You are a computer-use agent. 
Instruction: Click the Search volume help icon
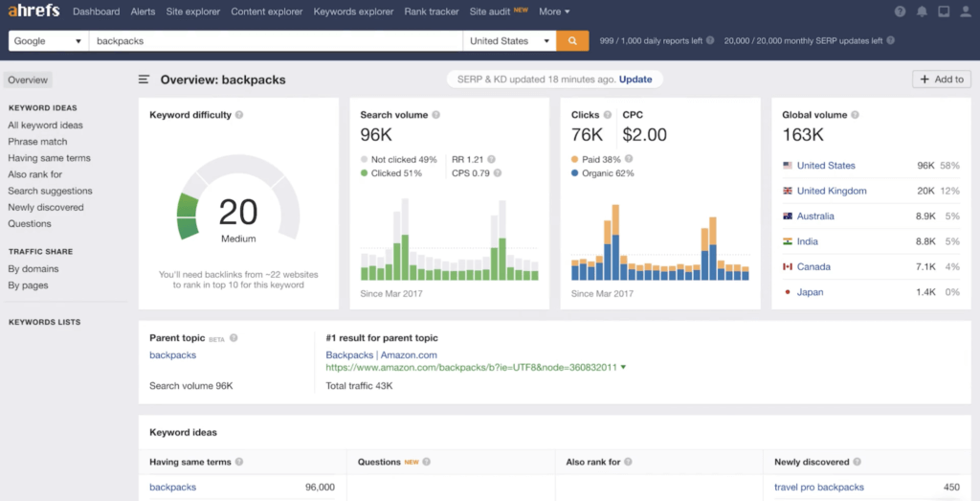435,115
